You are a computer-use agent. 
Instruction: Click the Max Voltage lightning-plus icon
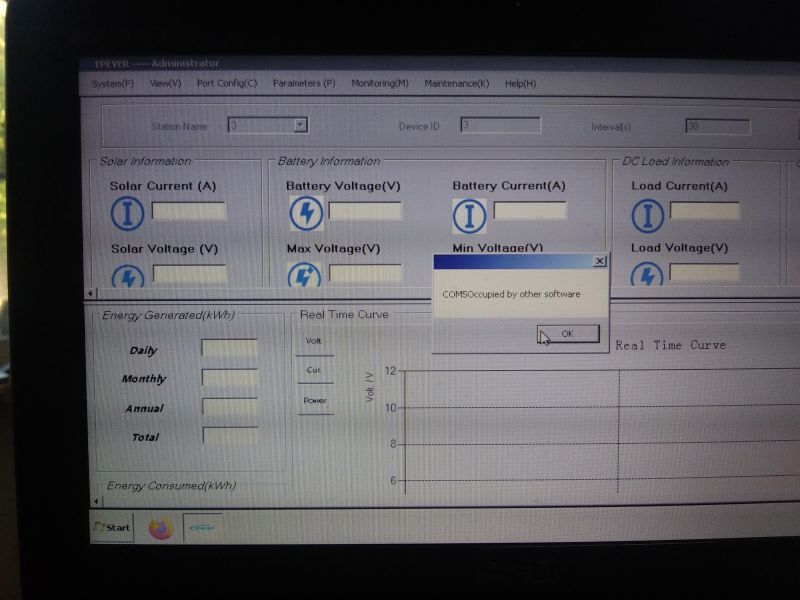(305, 274)
